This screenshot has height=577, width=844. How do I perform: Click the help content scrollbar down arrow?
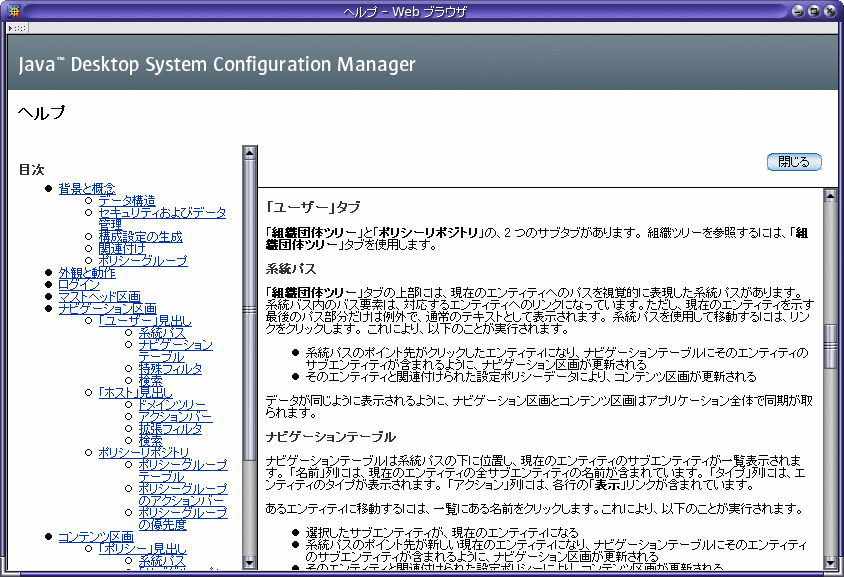point(831,563)
